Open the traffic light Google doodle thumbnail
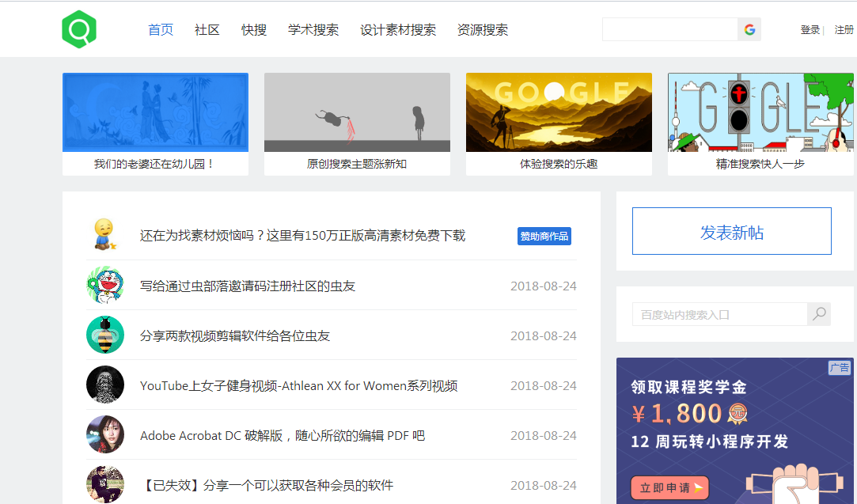This screenshot has width=857, height=504. point(760,112)
